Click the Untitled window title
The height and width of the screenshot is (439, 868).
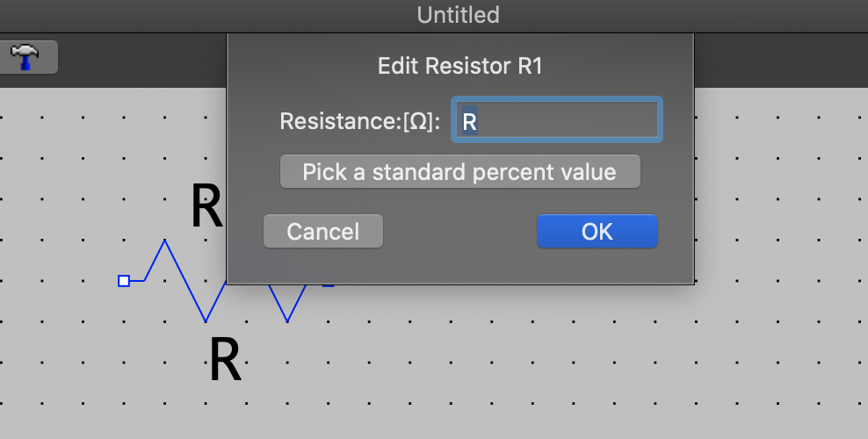click(459, 15)
